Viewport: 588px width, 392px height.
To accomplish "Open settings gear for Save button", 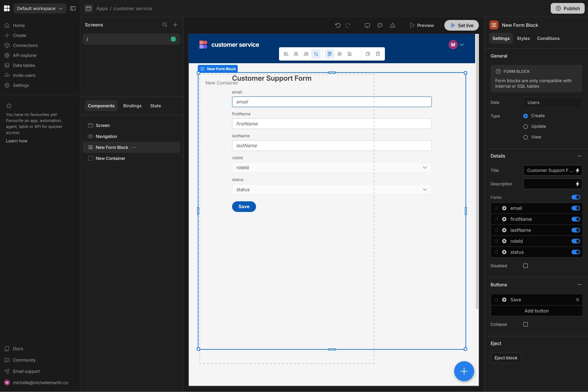I will (x=504, y=300).
